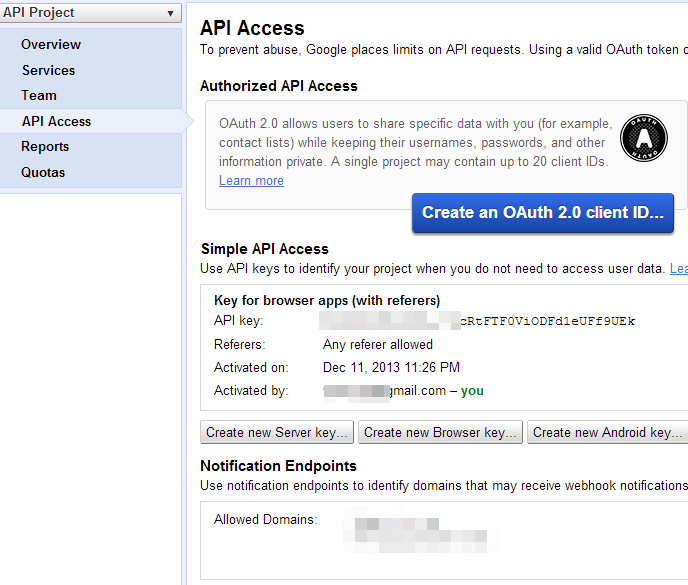Click the OAuth logo icon
The image size is (688, 585).
click(x=644, y=138)
